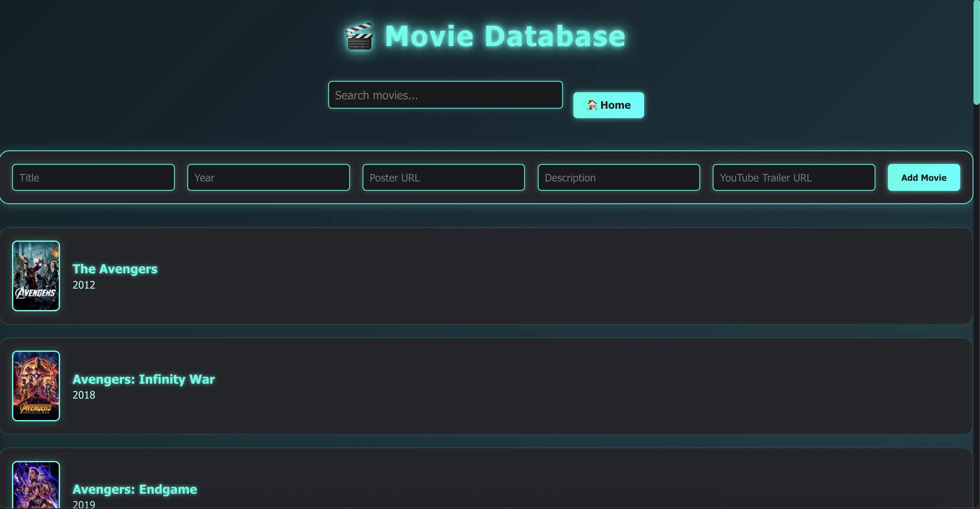Select the Avengers: Endgame title
The image size is (980, 509).
(135, 489)
